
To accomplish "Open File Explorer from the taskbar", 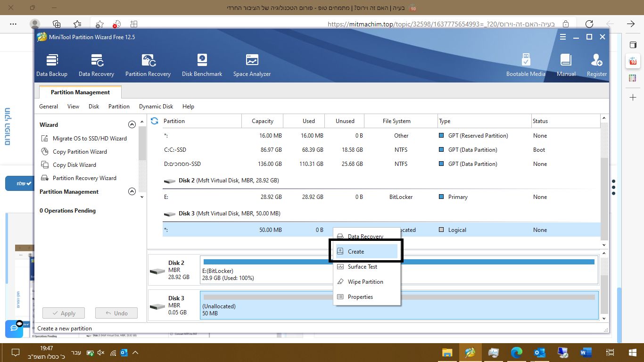I will (447, 353).
